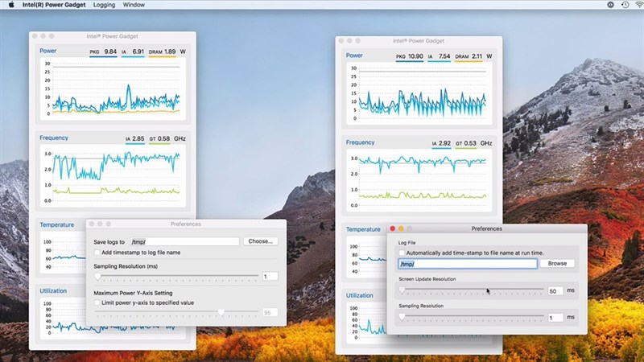Toggle Add timestamp to log file name
Image resolution: width=644 pixels, height=362 pixels.
click(x=97, y=253)
